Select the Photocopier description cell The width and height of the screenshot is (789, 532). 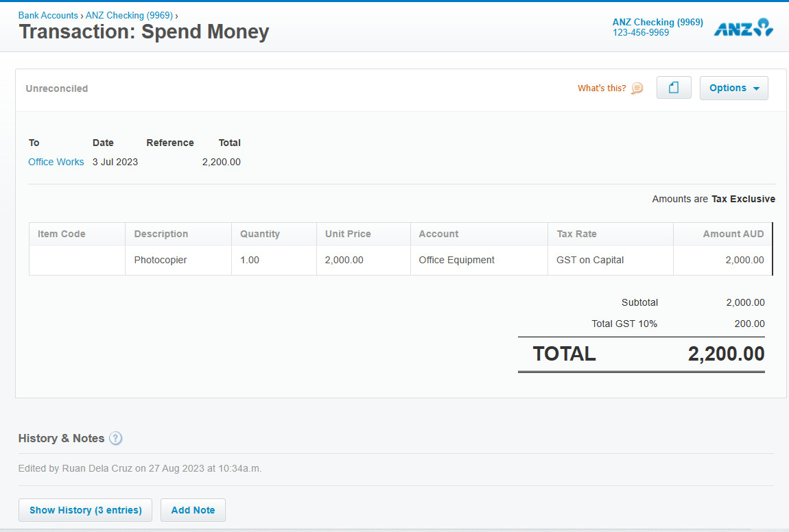click(161, 260)
